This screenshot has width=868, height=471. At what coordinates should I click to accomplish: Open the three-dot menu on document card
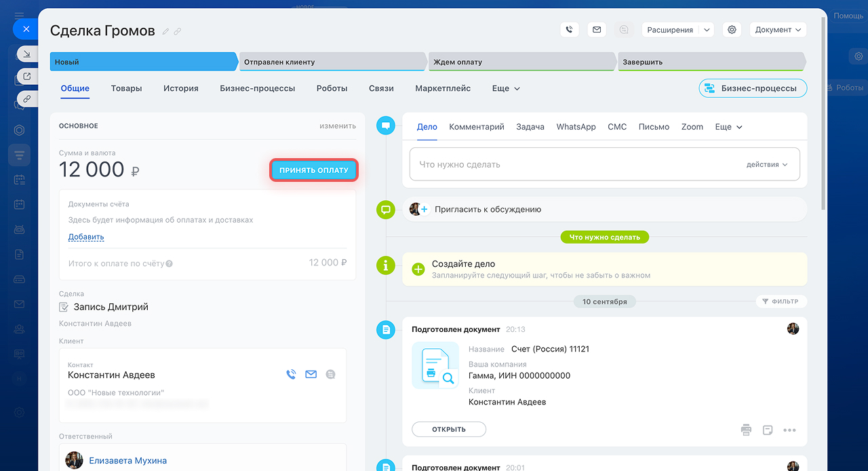coord(789,430)
